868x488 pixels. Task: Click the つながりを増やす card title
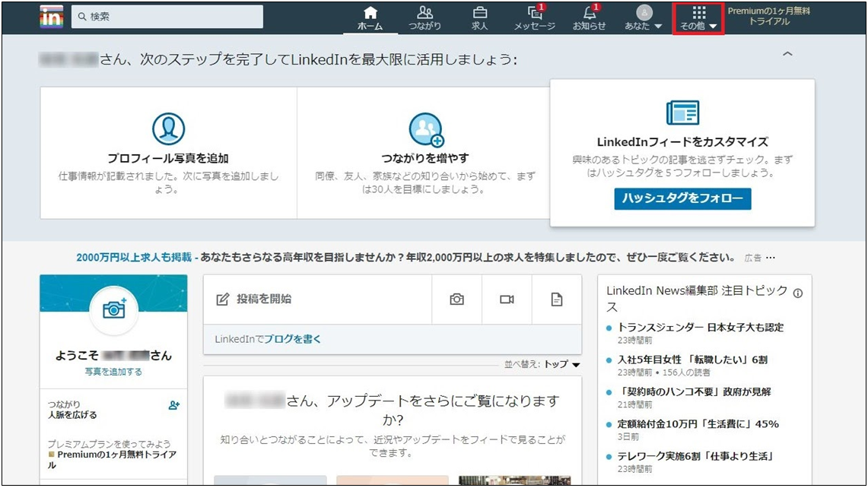[425, 158]
